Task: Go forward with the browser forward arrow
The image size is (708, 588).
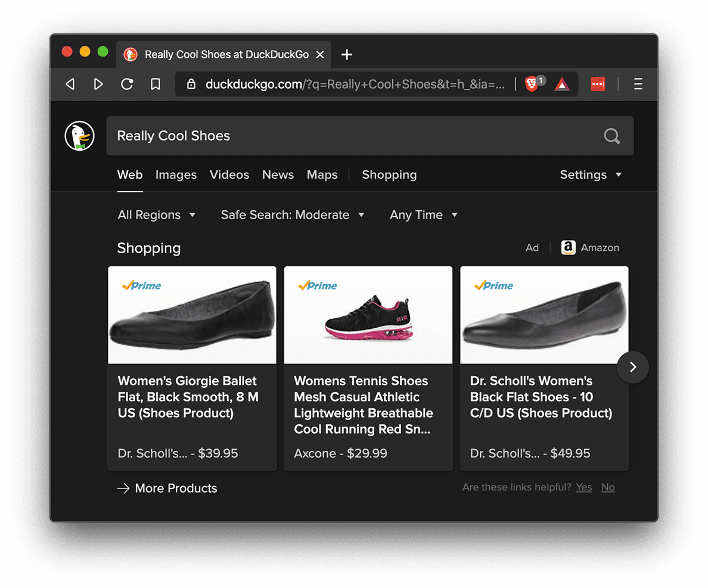Action: pyautogui.click(x=98, y=84)
